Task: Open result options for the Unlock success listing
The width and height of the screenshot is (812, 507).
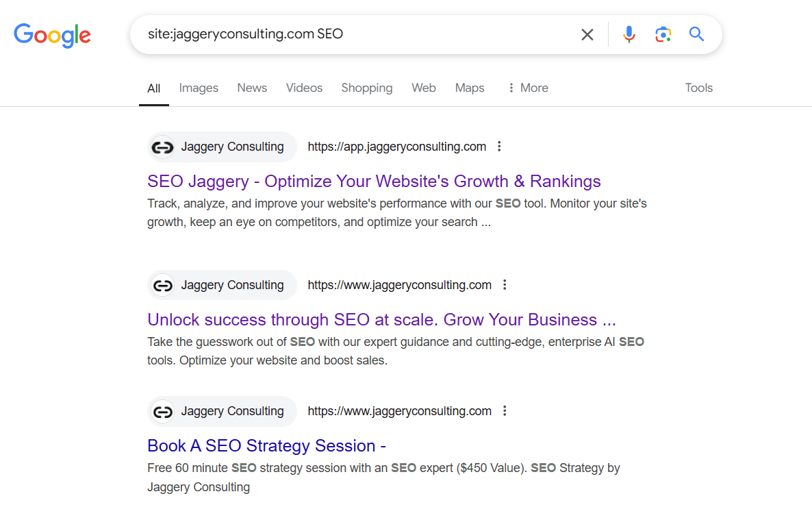Action: click(505, 284)
